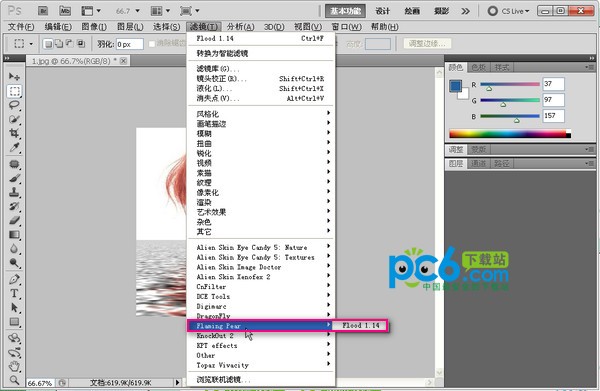Launch Bridge from the Br icon
The width and height of the screenshot is (600, 391).
pos(43,11)
